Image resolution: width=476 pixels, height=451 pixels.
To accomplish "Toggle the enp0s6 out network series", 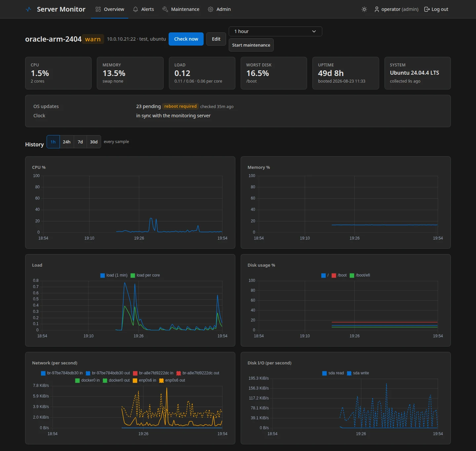I will pos(172,380).
